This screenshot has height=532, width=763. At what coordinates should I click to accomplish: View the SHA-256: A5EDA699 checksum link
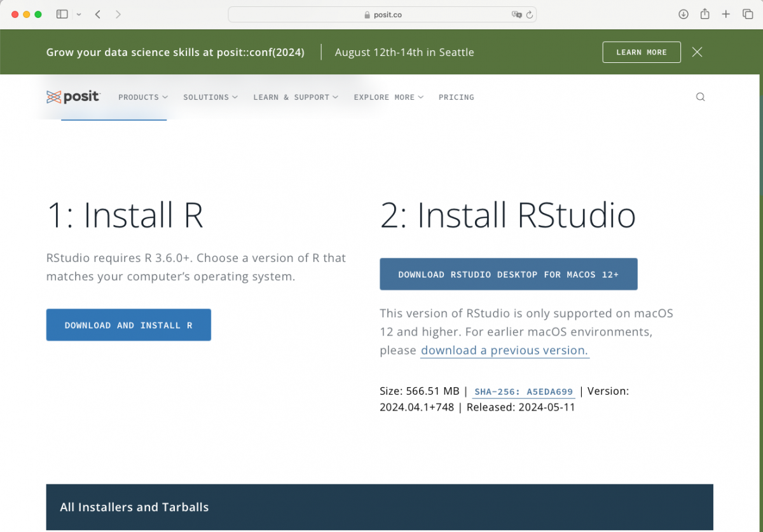[523, 392]
